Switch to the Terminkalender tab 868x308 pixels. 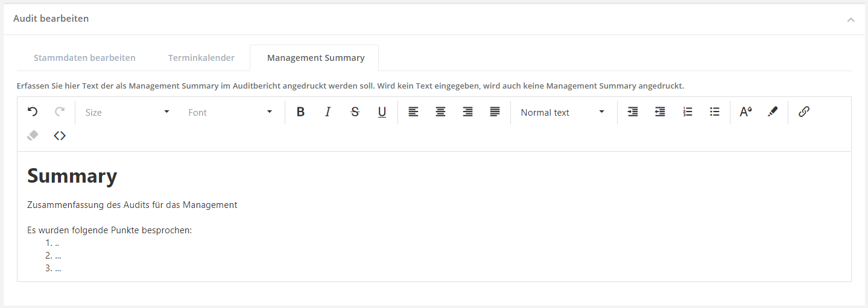201,58
